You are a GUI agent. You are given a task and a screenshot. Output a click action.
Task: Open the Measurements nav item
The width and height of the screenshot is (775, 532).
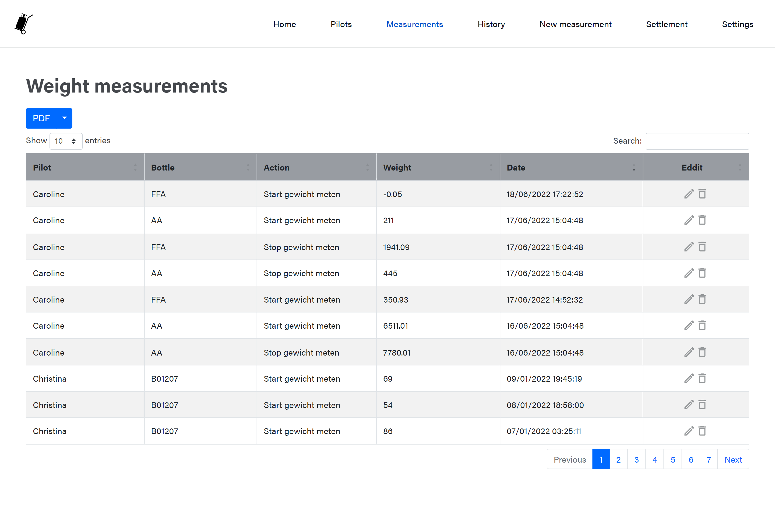click(414, 24)
